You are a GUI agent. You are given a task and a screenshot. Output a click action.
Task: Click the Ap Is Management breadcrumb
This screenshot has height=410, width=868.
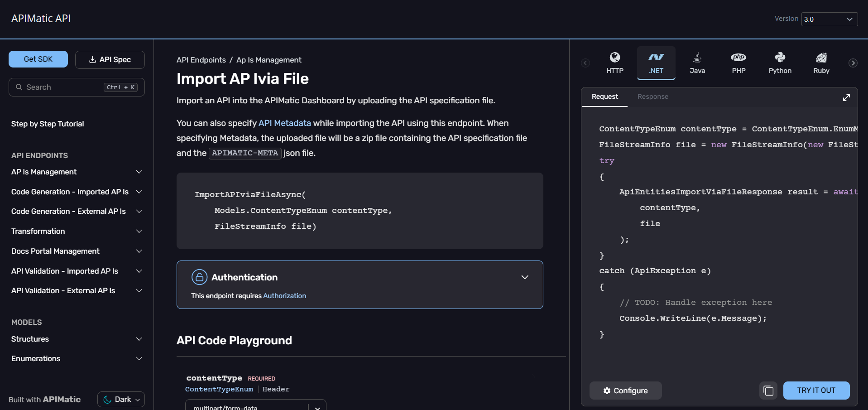(x=269, y=60)
